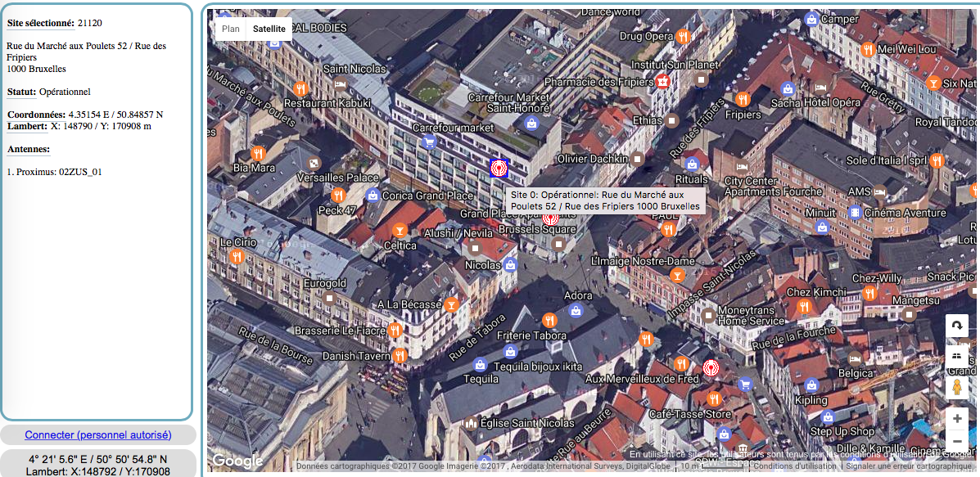980x477 pixels.
Task: Open the Connecter (personnel autorisé) link
Action: [98, 435]
